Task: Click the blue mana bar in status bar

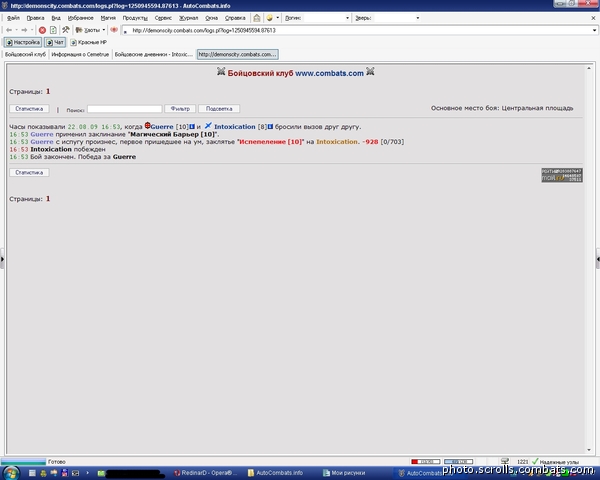Action: (458, 462)
